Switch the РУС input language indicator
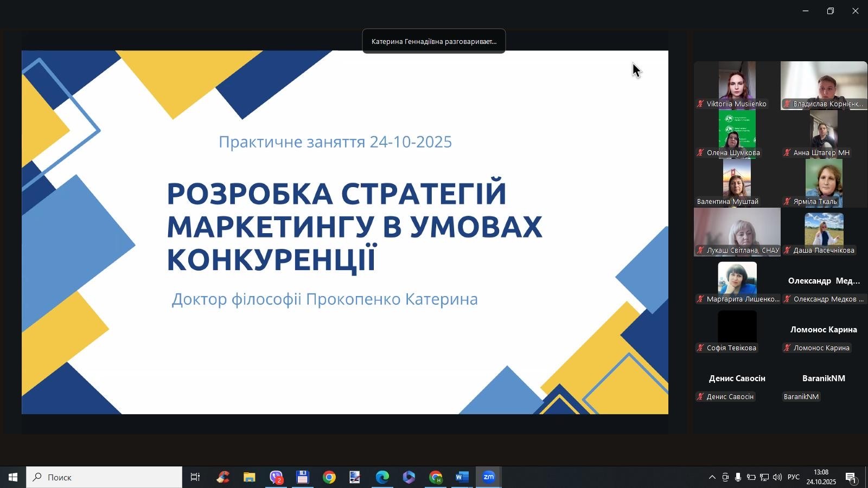This screenshot has width=868, height=488. coord(793,477)
